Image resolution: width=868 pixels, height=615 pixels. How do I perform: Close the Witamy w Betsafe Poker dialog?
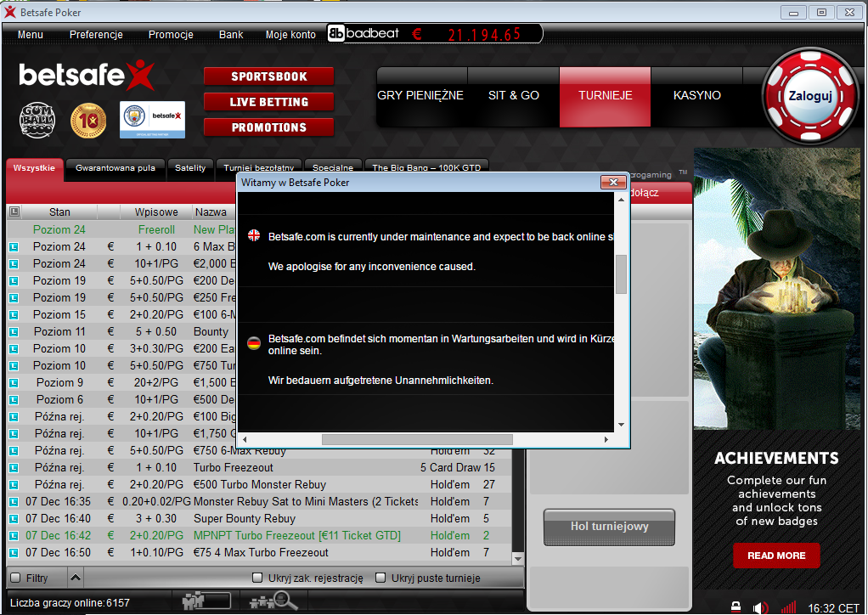613,182
